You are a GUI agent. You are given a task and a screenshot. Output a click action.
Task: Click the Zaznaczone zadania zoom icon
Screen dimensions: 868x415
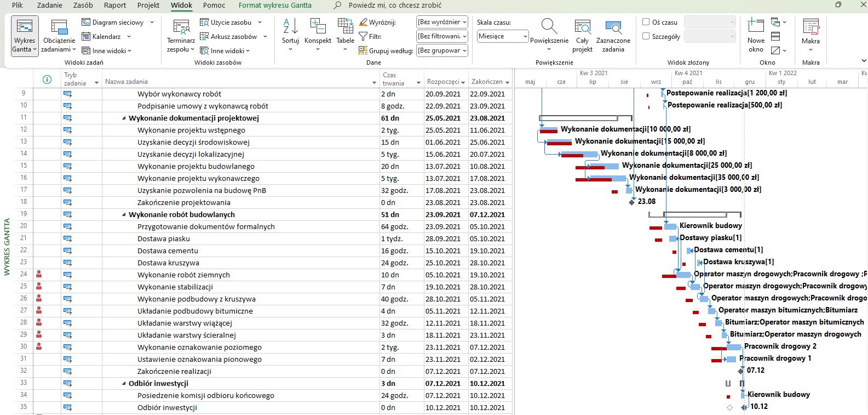tap(613, 29)
